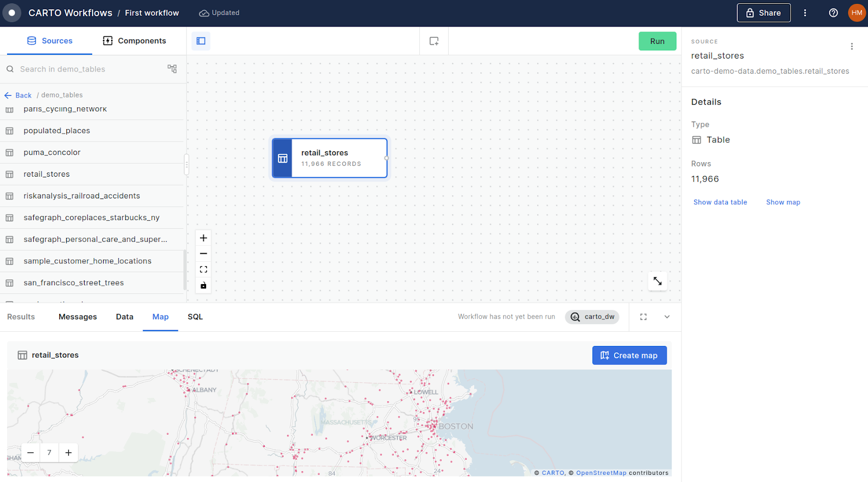The width and height of the screenshot is (868, 482).
Task: Click the OpenStreetMap attribution link
Action: pyautogui.click(x=601, y=473)
